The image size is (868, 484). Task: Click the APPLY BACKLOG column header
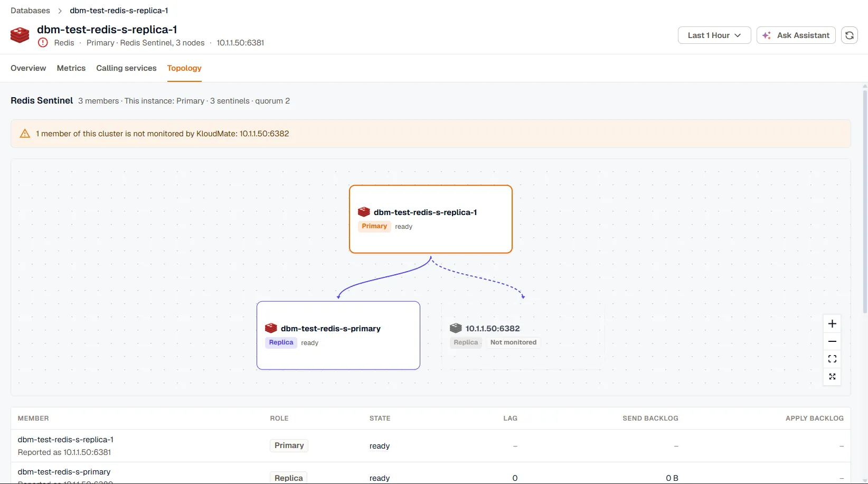pyautogui.click(x=815, y=418)
